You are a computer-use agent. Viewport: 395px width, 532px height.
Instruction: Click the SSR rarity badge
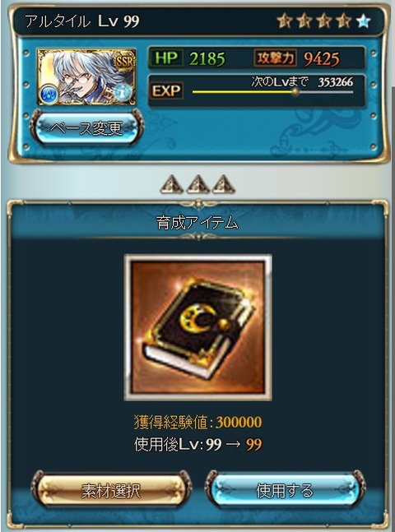tap(125, 62)
